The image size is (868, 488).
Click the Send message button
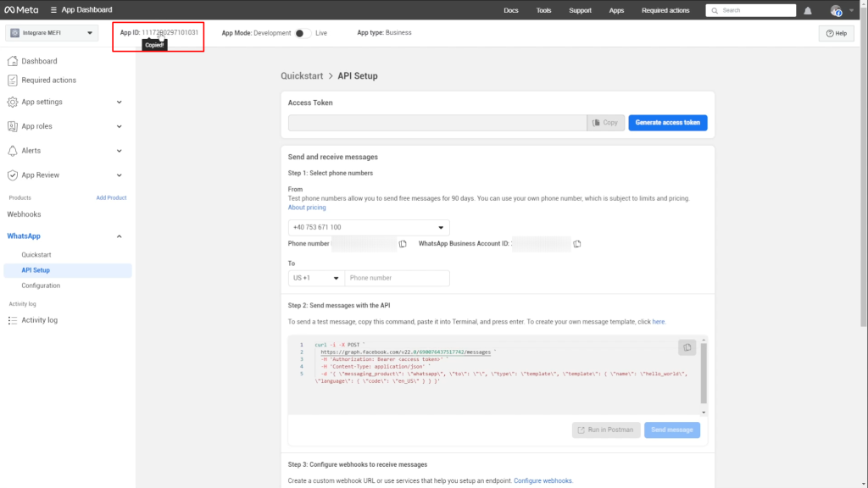pos(672,430)
